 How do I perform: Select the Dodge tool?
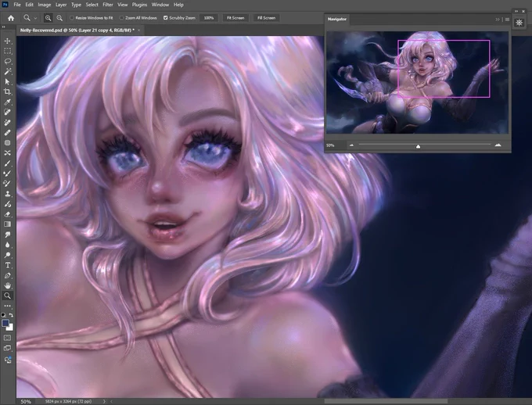(8, 255)
